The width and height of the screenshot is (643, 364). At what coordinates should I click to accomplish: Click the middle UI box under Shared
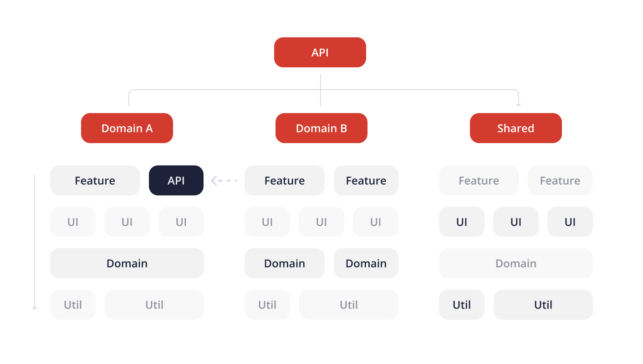coord(515,222)
